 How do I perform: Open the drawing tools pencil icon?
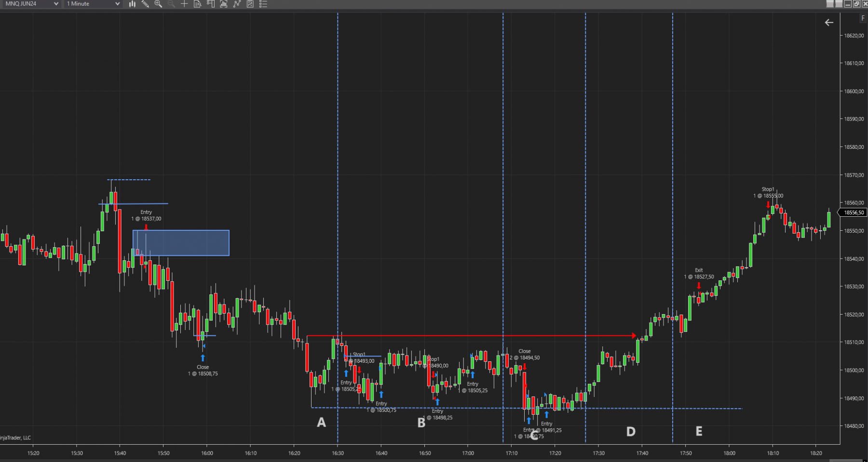coord(145,4)
